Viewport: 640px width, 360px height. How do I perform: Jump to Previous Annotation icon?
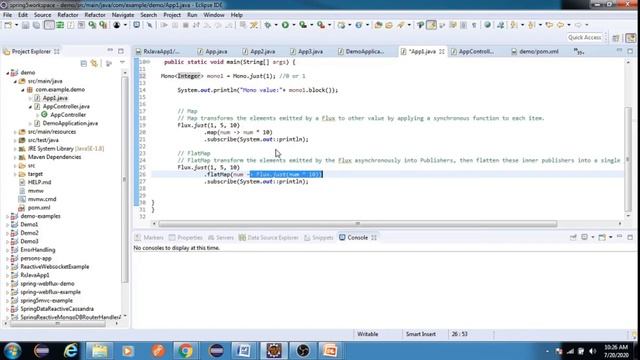coord(531,25)
